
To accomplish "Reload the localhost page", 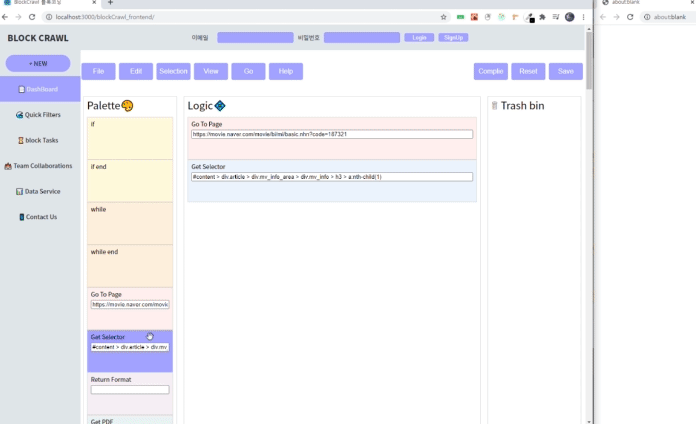I will (x=32, y=17).
